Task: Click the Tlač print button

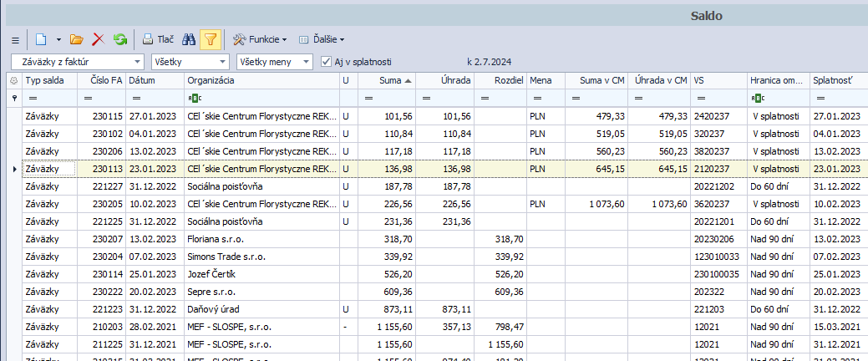Action: pos(157,39)
